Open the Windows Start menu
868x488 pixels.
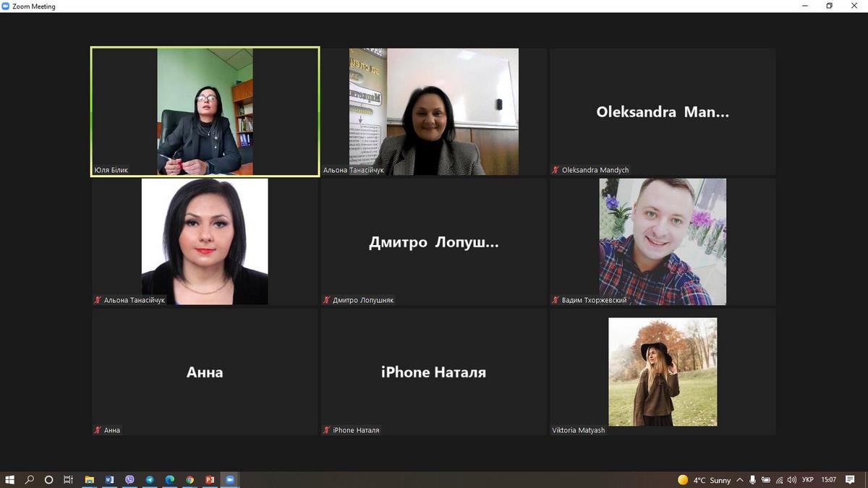pyautogui.click(x=10, y=479)
